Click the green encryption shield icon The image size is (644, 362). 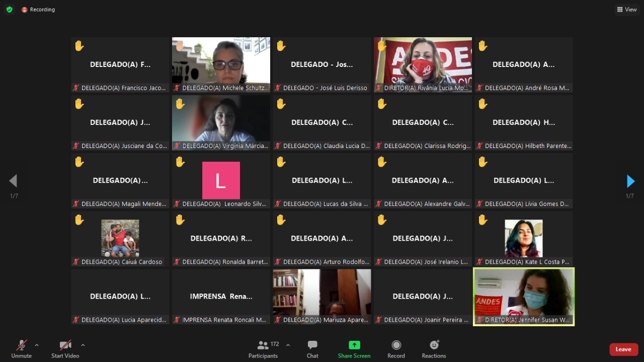coord(9,10)
